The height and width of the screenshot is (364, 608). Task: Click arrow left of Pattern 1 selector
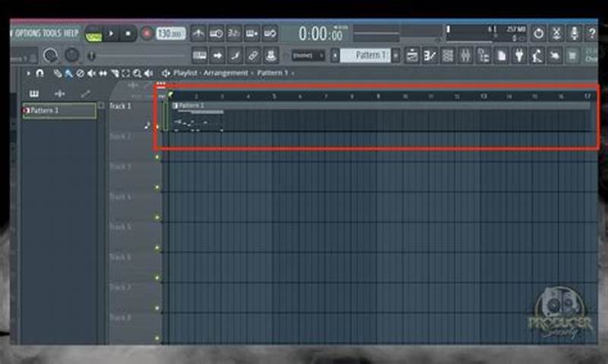pyautogui.click(x=335, y=55)
